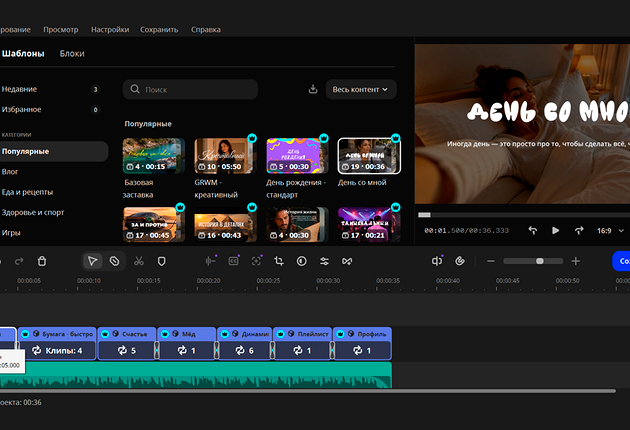630x430 pixels.
Task: Select the Популярные category
Action: 53,152
